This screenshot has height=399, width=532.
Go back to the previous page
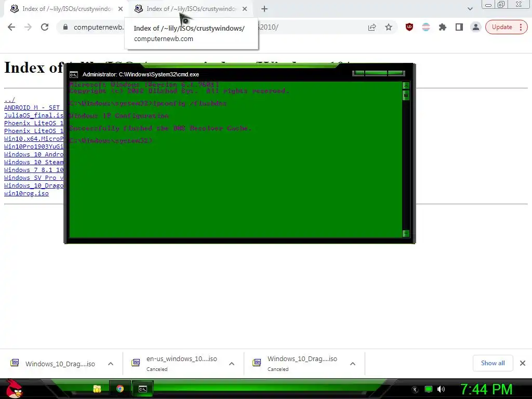11,27
